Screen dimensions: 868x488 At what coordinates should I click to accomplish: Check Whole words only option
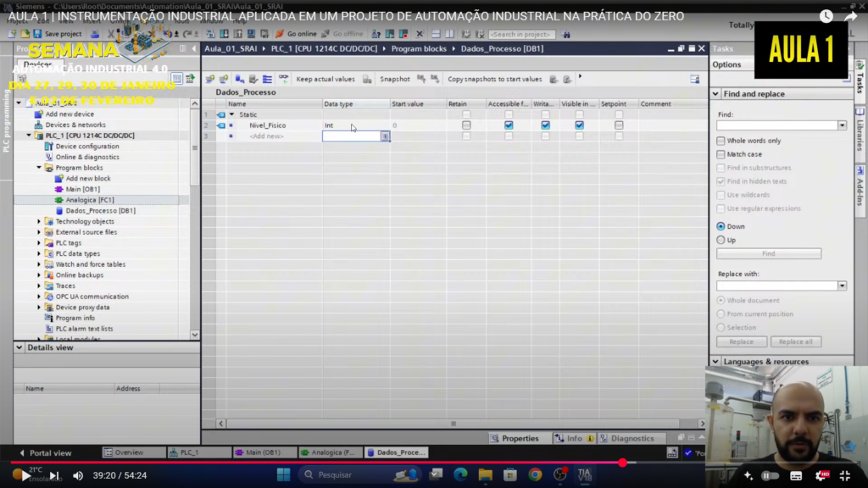pos(721,141)
